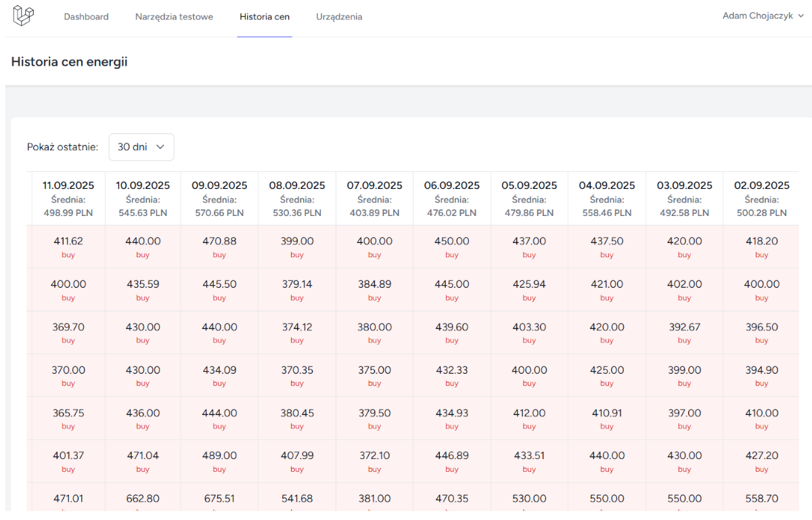Click the 392.67 price cell
Screen dimensions: 812x520
(685, 332)
